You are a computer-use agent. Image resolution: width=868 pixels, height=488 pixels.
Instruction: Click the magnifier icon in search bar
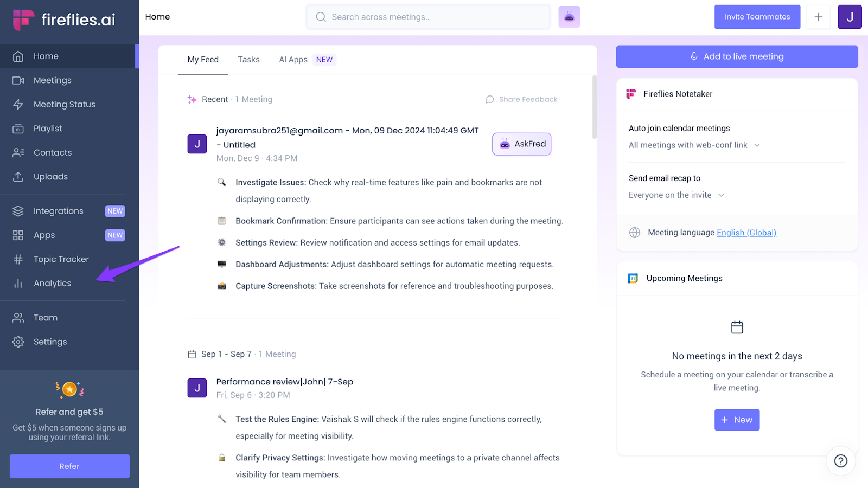coord(321,17)
